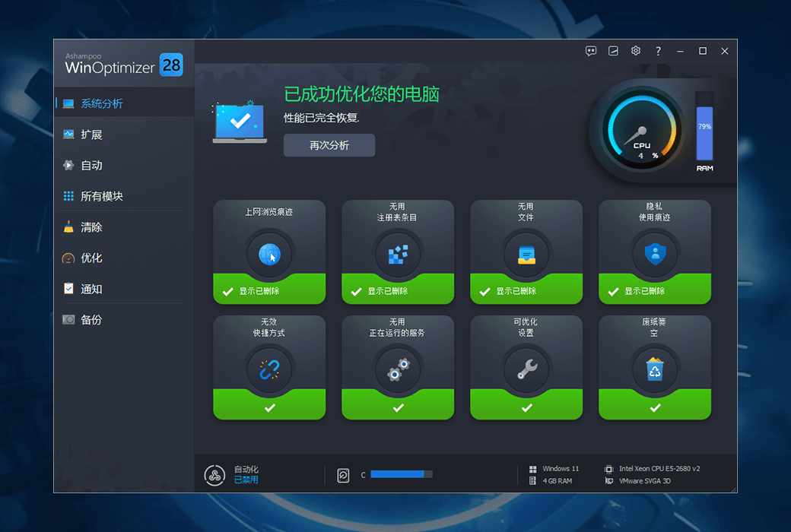791x532 pixels.
Task: Click the laptop checkmark illustration
Action: tap(240, 122)
